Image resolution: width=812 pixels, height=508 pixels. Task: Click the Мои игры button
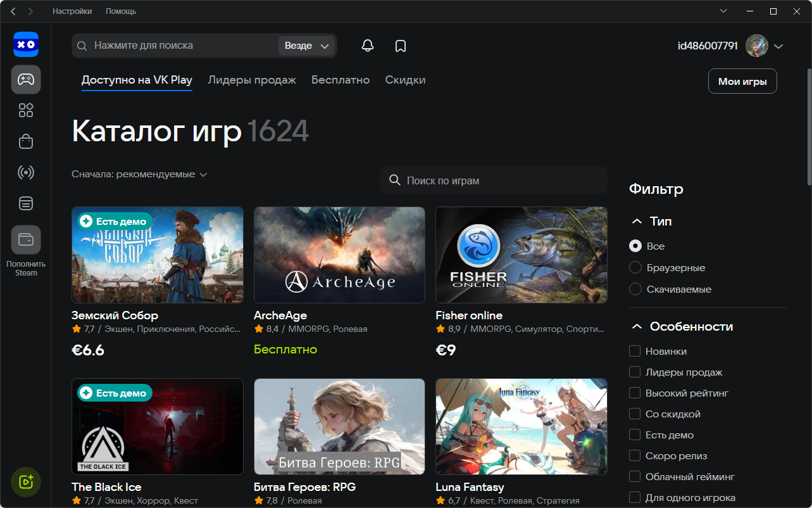point(742,81)
